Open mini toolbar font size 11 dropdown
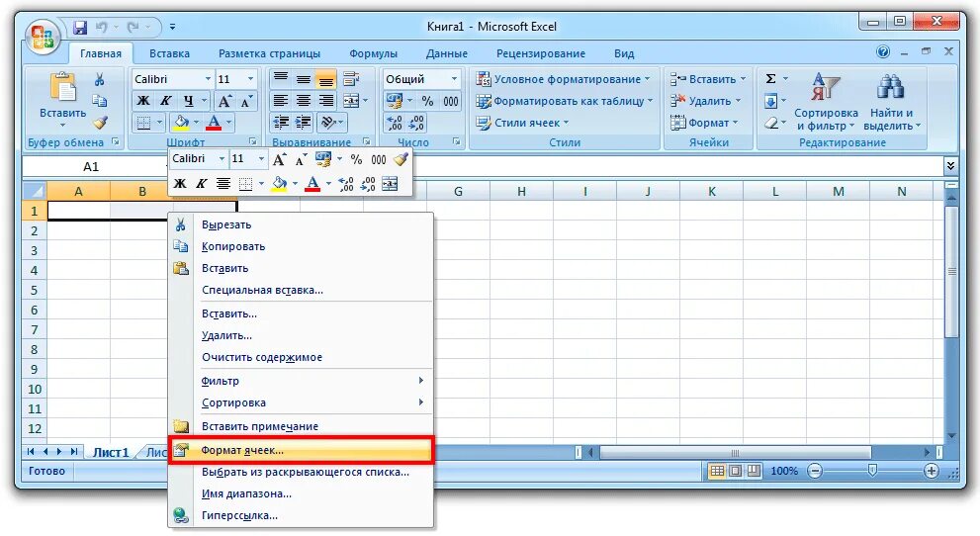Viewport: 980px width, 536px height. click(262, 159)
